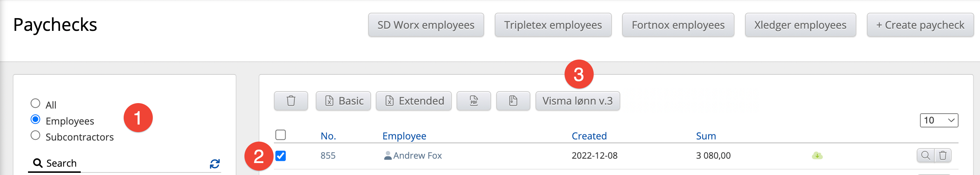Click the + Create paycheck button
This screenshot has height=175, width=980.
920,25
